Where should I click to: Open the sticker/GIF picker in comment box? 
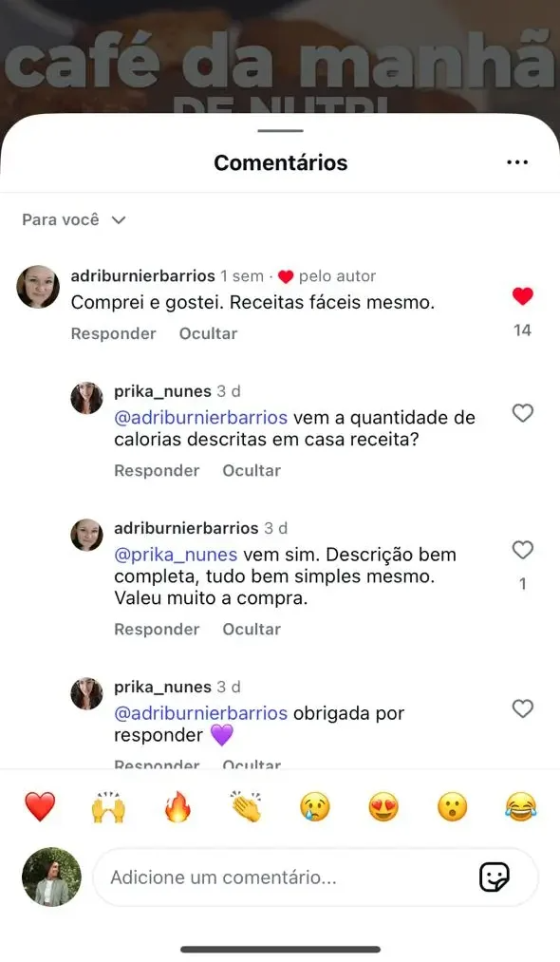coord(495,877)
